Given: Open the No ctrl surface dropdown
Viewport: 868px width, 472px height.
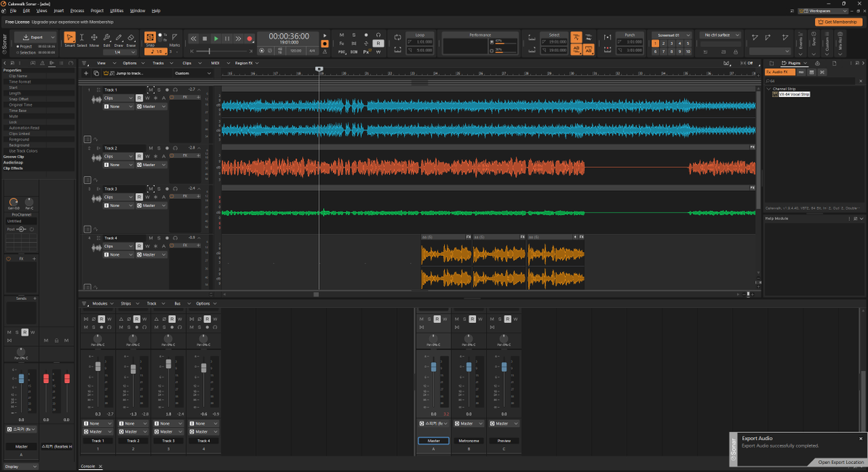Looking at the screenshot, I should pyautogui.click(x=721, y=35).
